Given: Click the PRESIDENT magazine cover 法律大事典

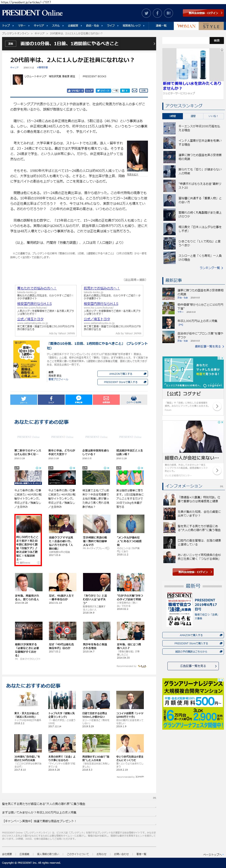Looking at the screenshot, I should [179, 609].
